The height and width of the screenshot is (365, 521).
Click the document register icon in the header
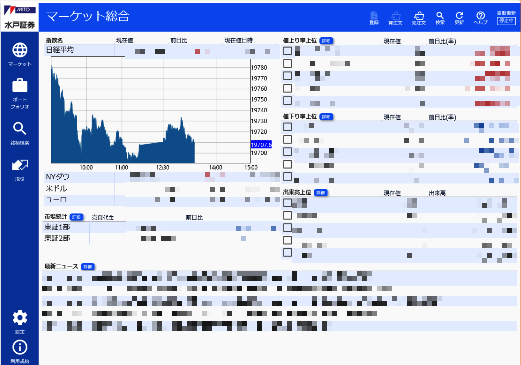tap(374, 18)
